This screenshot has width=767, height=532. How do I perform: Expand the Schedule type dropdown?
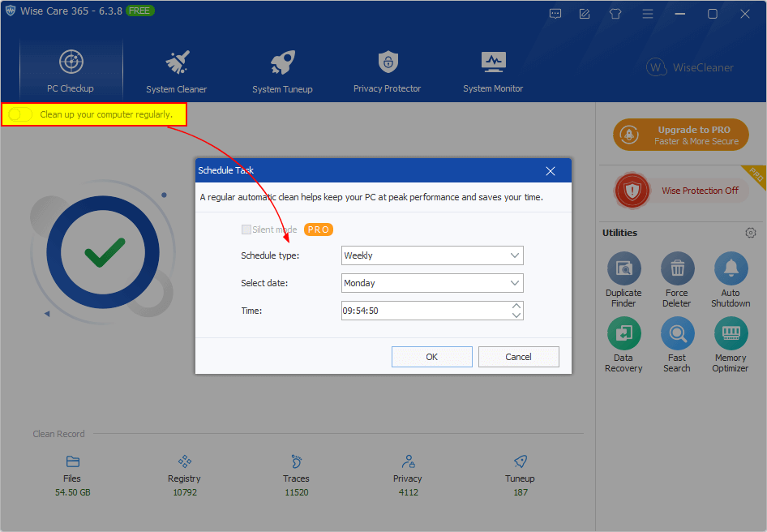(432, 255)
